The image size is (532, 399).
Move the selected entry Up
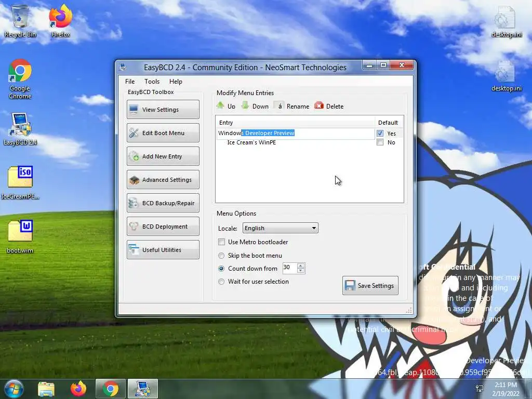pos(226,106)
